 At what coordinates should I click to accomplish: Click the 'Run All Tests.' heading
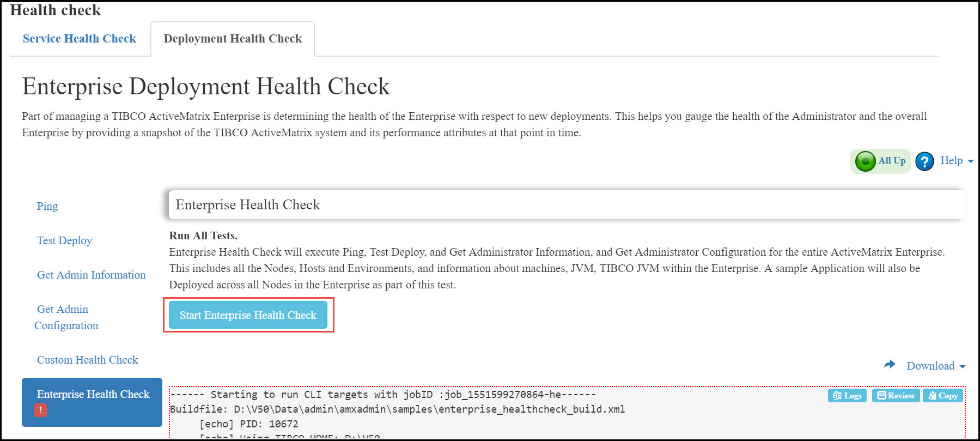pos(203,235)
